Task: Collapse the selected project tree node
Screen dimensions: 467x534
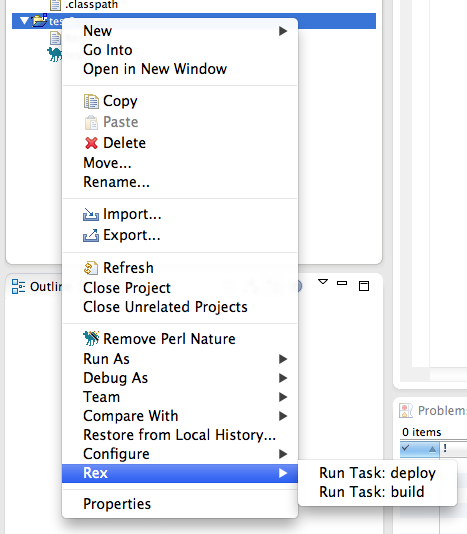Action: 24,21
